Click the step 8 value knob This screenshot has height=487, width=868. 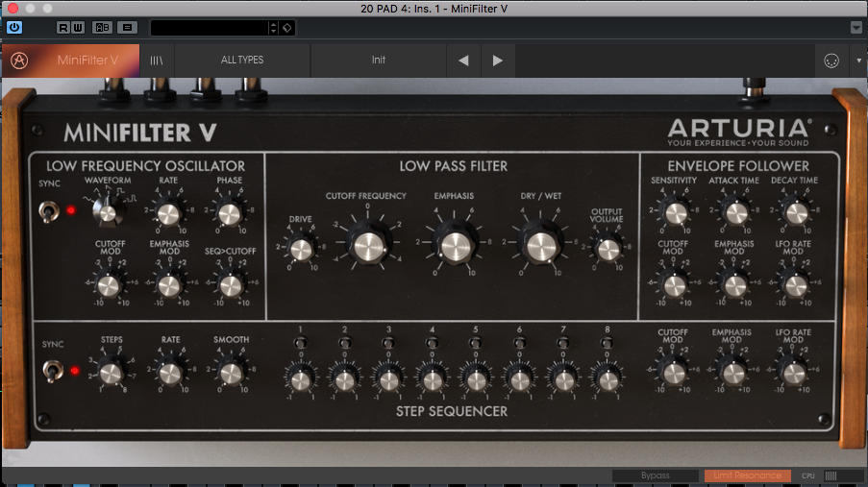608,380
